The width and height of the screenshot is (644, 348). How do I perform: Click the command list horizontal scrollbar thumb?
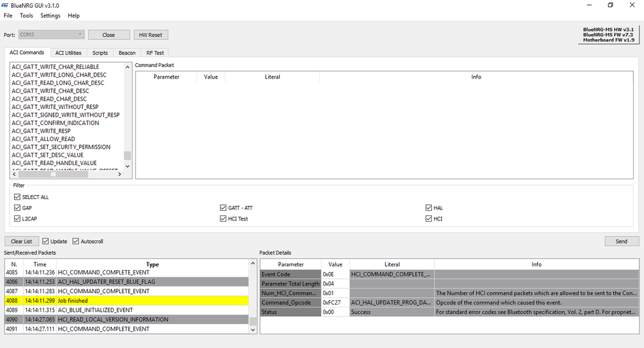(53, 174)
